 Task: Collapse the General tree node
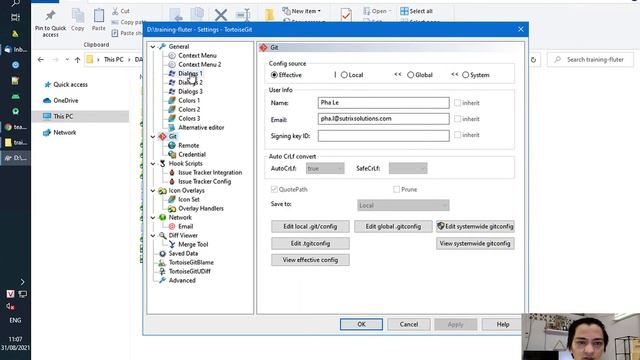point(153,47)
